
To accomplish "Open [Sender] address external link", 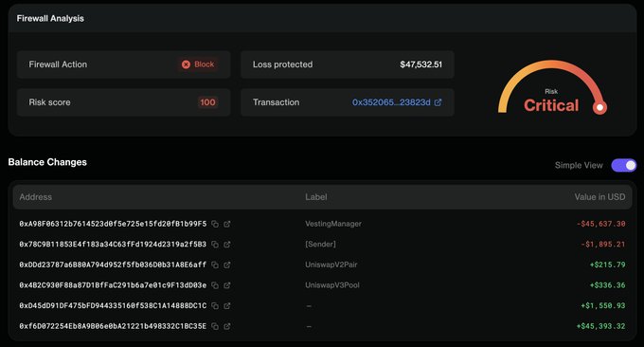I will click(227, 245).
